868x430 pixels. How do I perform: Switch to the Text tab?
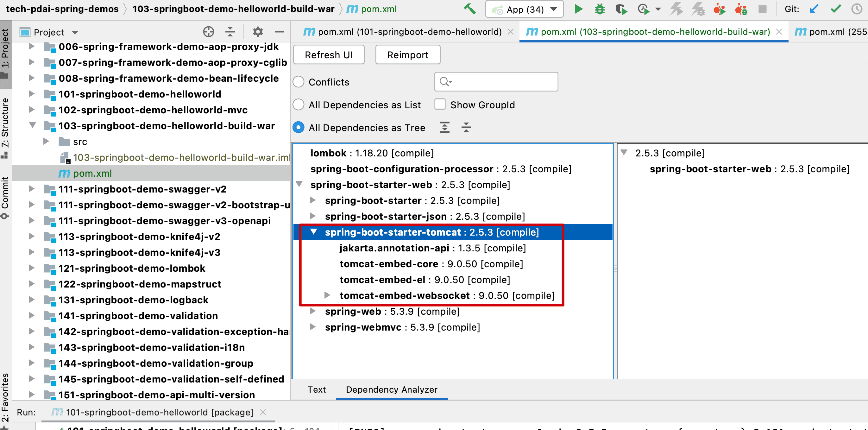click(317, 389)
